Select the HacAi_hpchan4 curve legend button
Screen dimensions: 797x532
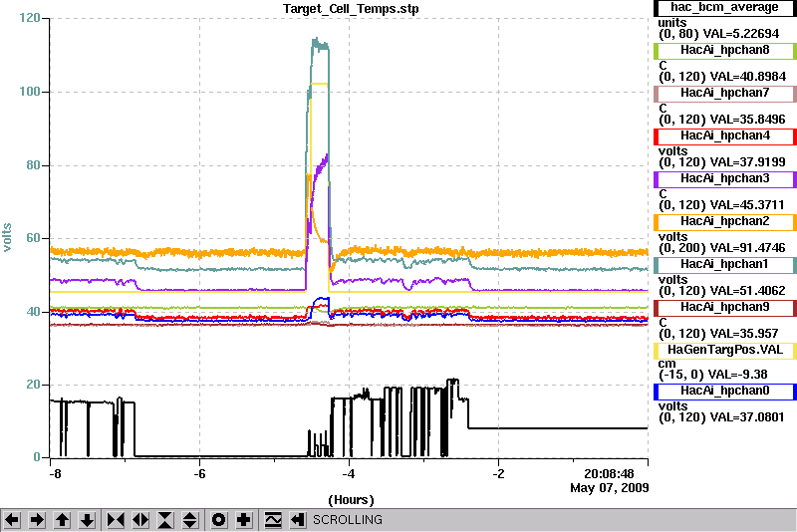pyautogui.click(x=725, y=136)
